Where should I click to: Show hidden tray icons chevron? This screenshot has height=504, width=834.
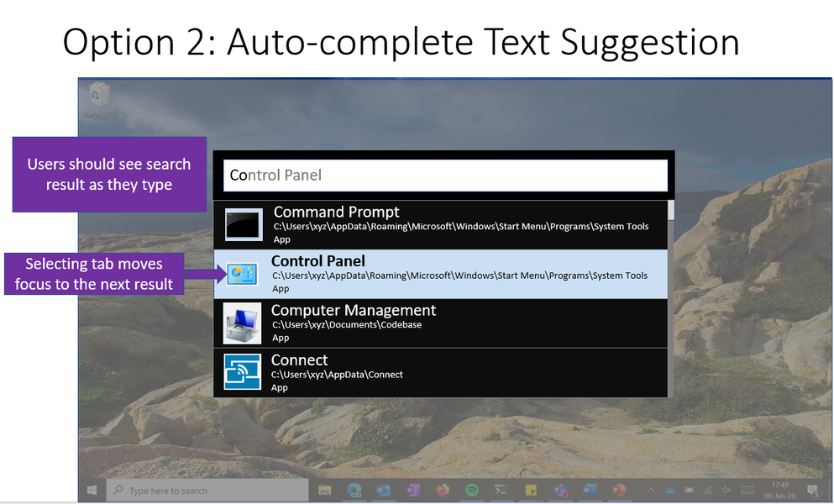pos(651,491)
